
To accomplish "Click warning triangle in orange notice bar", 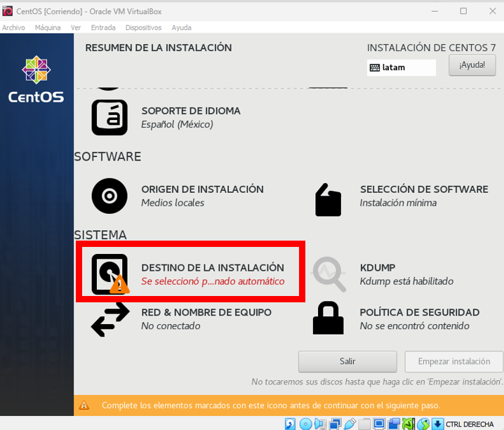I will tap(84, 405).
